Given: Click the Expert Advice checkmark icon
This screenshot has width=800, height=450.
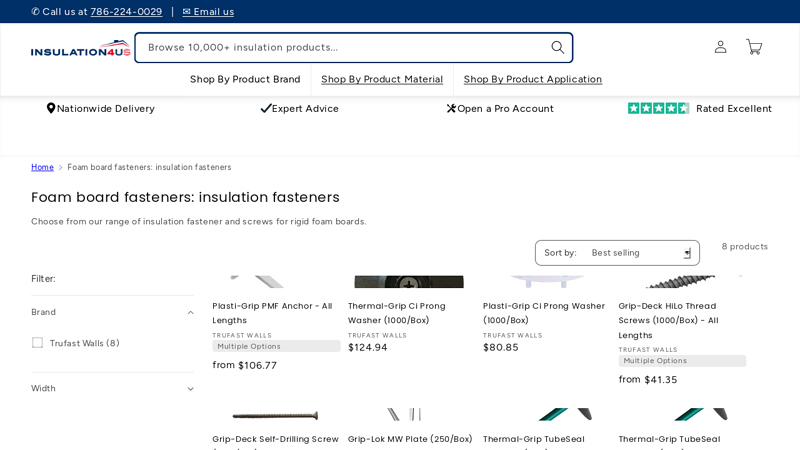Looking at the screenshot, I should 266,108.
